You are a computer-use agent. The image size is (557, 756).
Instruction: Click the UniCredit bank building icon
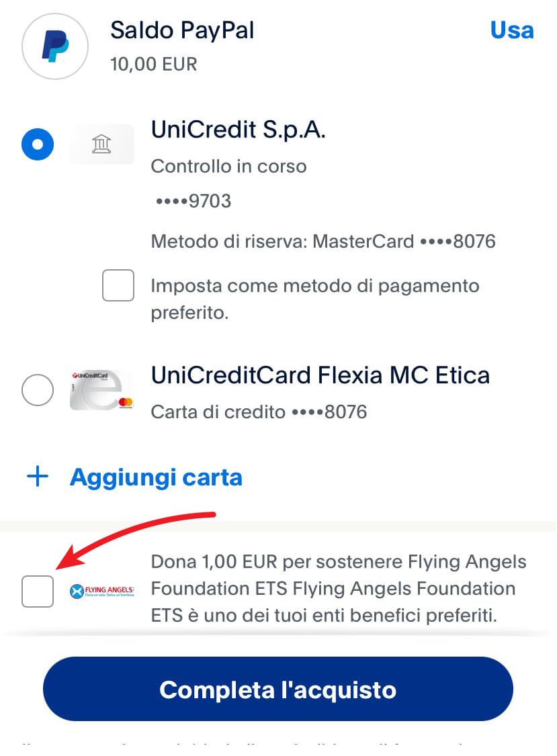[x=101, y=144]
